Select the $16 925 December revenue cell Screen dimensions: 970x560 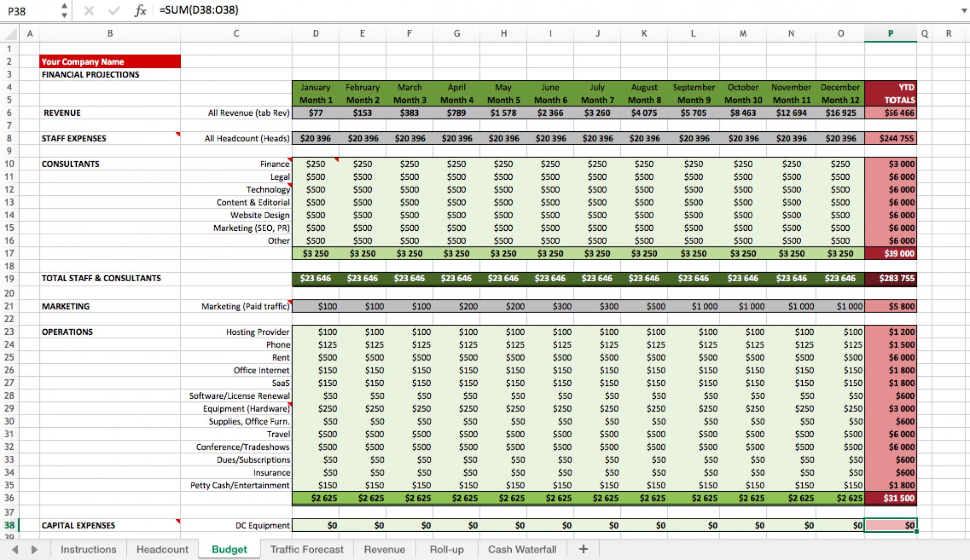coord(841,113)
